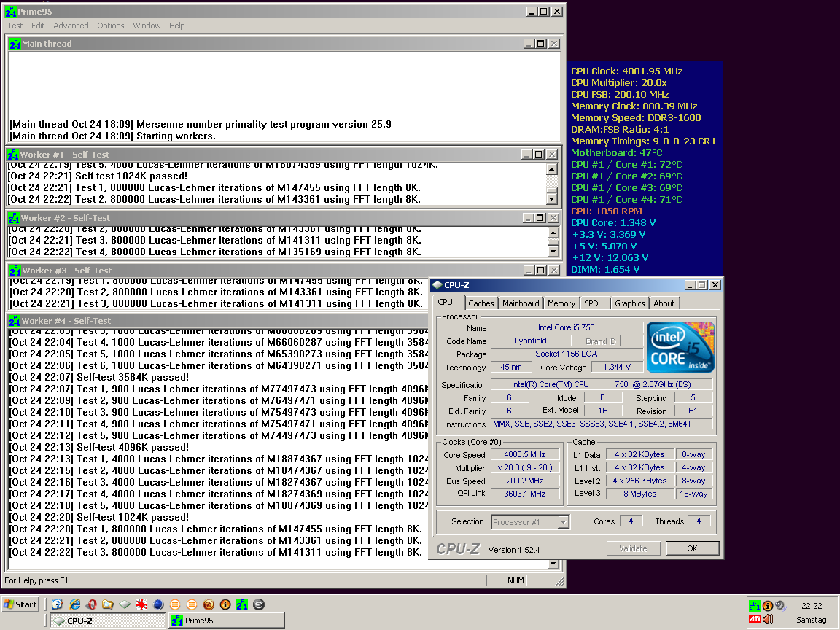Open Prime95 Test menu
Image resolution: width=840 pixels, height=630 pixels.
pyautogui.click(x=15, y=26)
